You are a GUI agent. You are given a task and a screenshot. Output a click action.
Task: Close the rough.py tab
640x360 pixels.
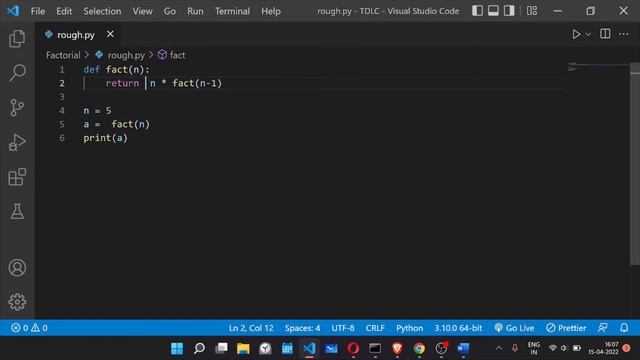110,34
